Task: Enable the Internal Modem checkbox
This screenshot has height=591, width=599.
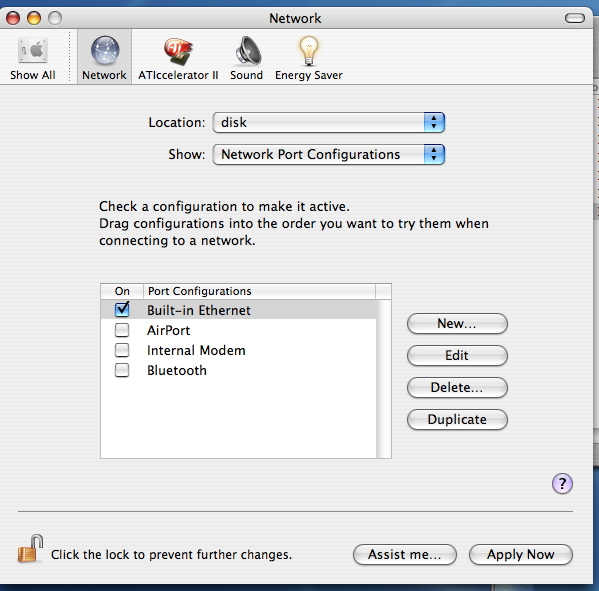Action: coord(122,350)
